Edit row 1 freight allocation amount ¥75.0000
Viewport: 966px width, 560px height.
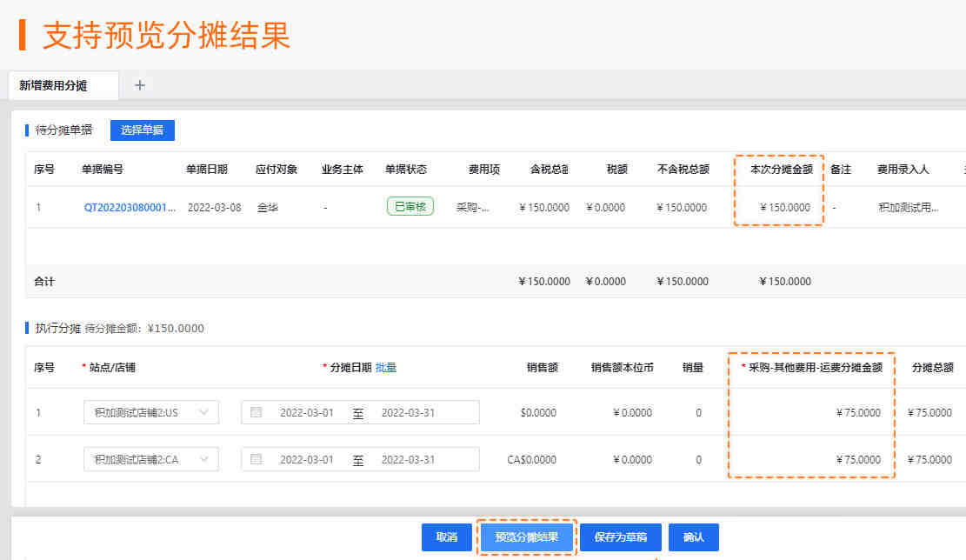(858, 413)
